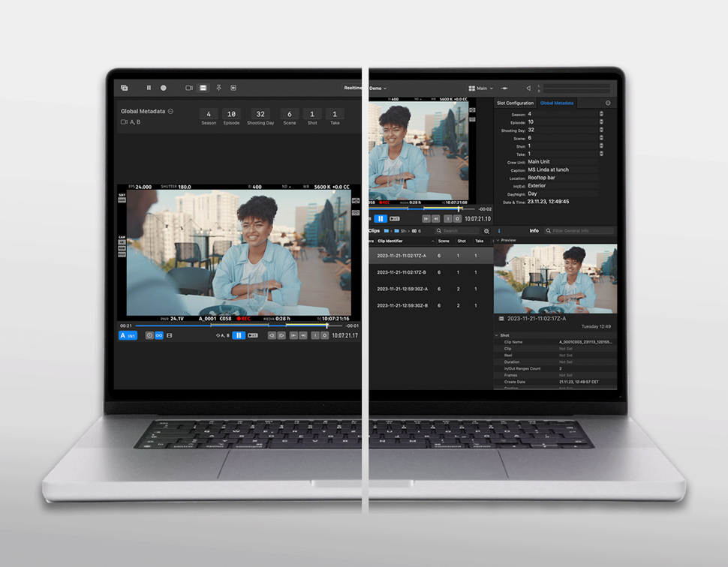Toggle the split layout view button
This screenshot has width=728, height=567.
203,88
